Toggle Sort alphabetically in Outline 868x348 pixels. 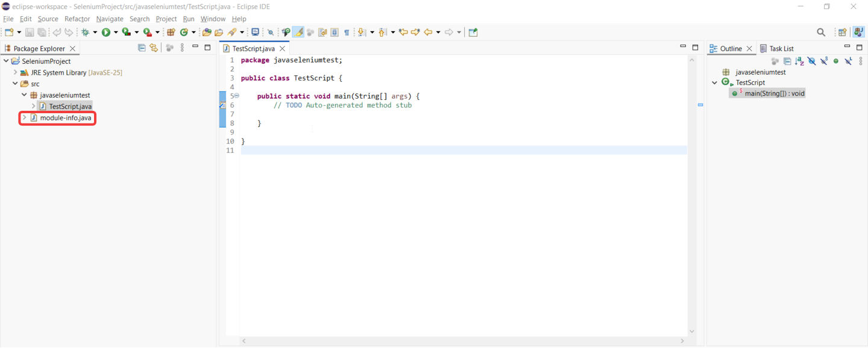pyautogui.click(x=799, y=61)
